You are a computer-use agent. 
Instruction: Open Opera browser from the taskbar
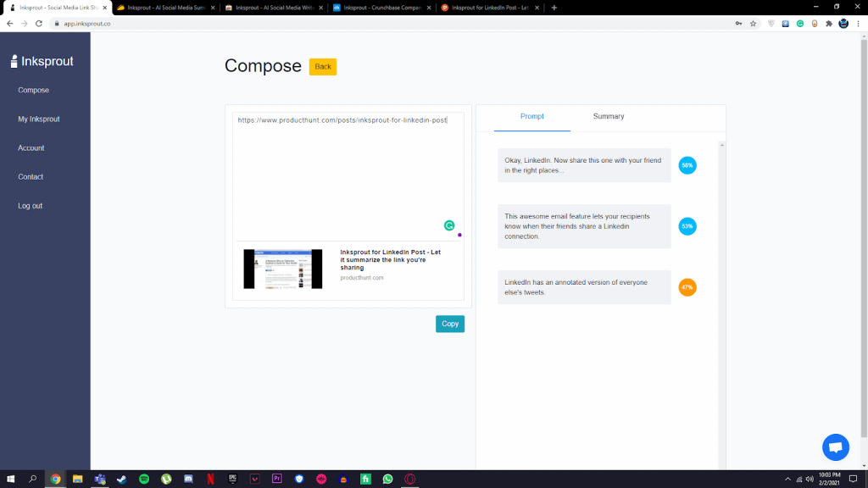(409, 480)
